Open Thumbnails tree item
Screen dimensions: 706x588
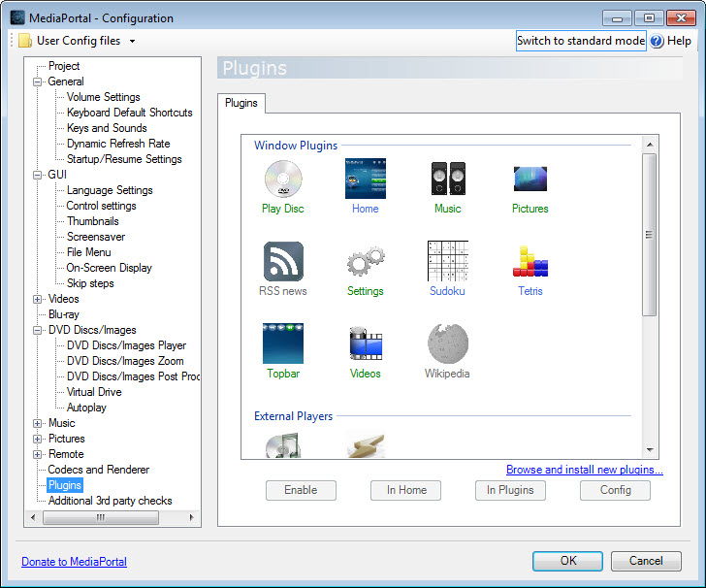(x=93, y=221)
